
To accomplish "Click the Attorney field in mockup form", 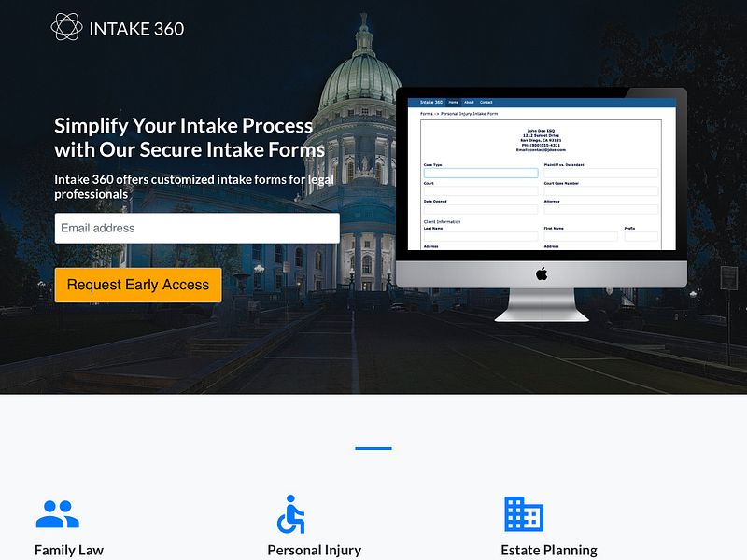I will [601, 209].
